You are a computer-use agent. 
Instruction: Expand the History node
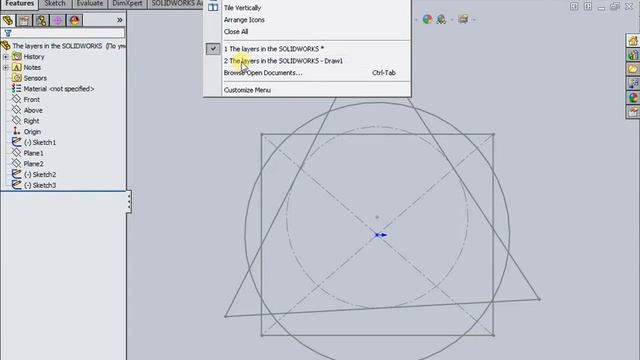coord(6,57)
